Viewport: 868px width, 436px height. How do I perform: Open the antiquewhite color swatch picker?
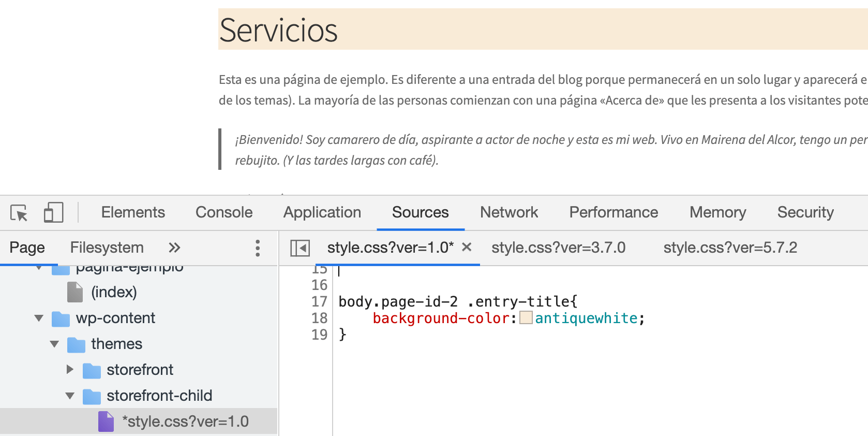[x=526, y=317]
